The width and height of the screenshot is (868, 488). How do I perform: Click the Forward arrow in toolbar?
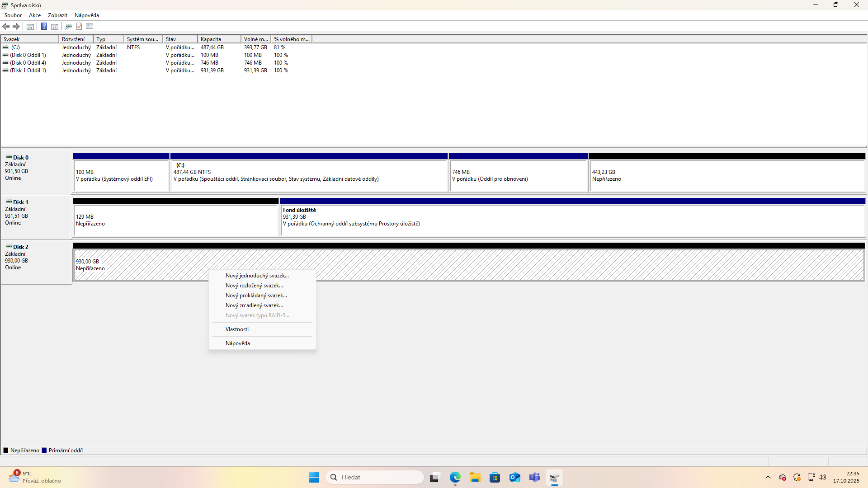pyautogui.click(x=16, y=26)
